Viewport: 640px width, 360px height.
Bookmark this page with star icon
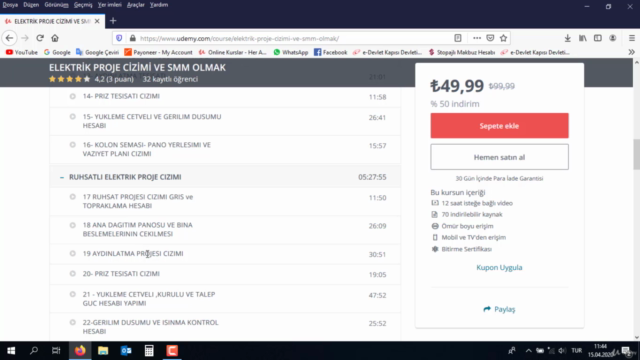tap(503, 38)
